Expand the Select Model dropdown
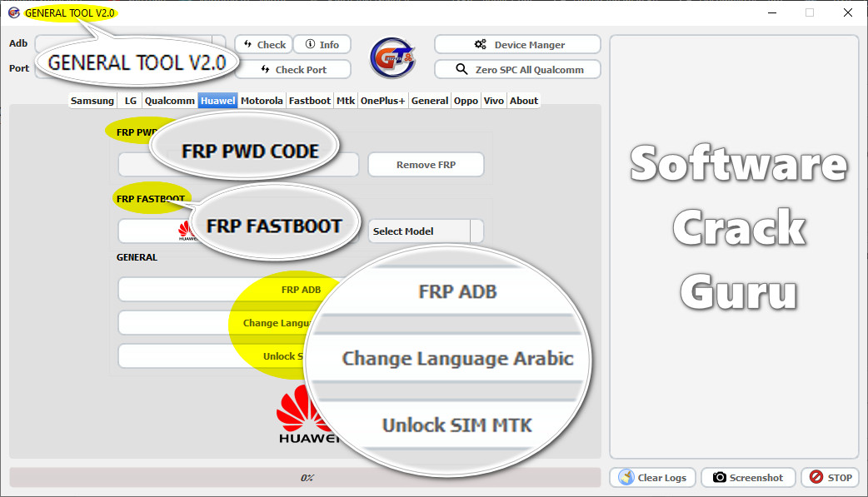 pos(426,231)
